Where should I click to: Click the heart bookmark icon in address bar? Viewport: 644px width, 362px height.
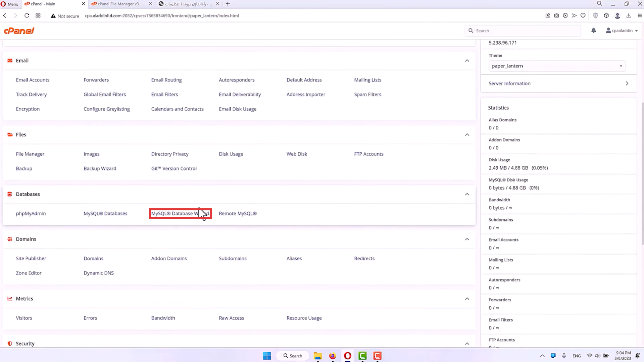coord(583,16)
